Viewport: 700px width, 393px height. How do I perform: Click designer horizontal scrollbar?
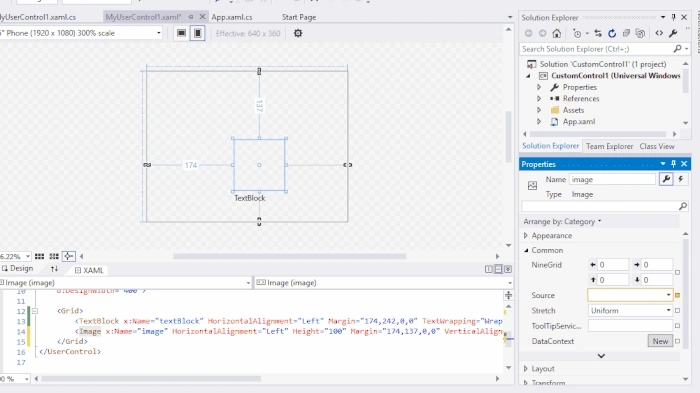[290, 256]
